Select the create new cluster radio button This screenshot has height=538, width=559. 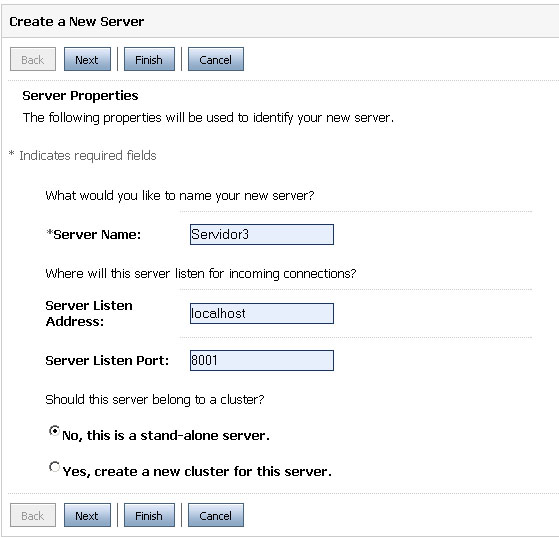click(x=54, y=466)
